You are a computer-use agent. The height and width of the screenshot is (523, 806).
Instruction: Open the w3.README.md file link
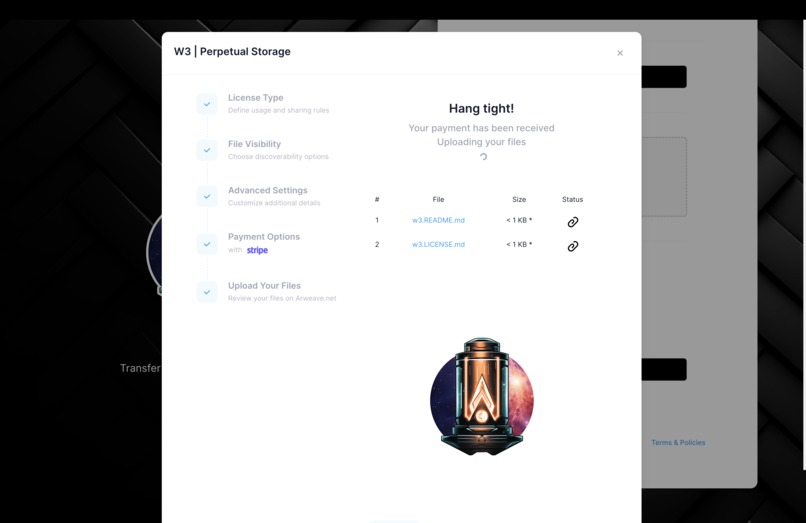438,220
